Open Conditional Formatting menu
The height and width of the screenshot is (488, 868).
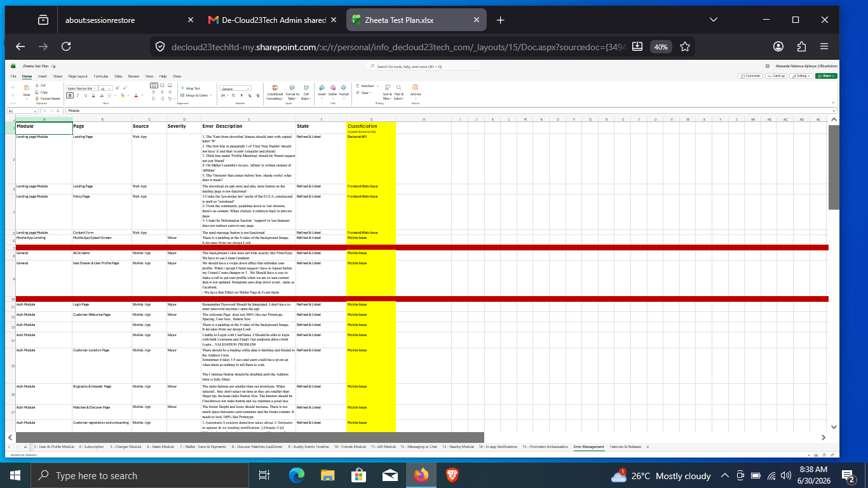tap(275, 93)
